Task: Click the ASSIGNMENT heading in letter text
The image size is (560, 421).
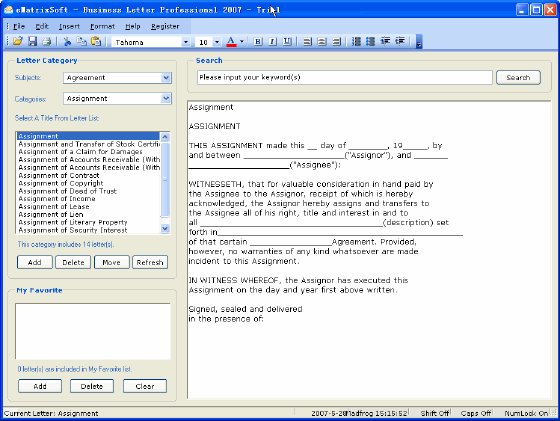Action: pyautogui.click(x=214, y=126)
